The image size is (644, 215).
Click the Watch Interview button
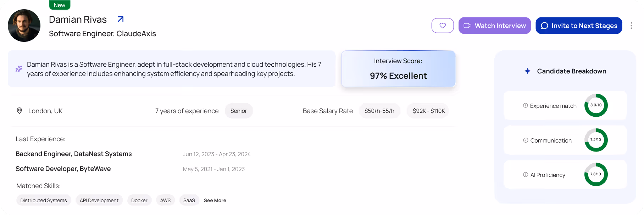point(494,26)
